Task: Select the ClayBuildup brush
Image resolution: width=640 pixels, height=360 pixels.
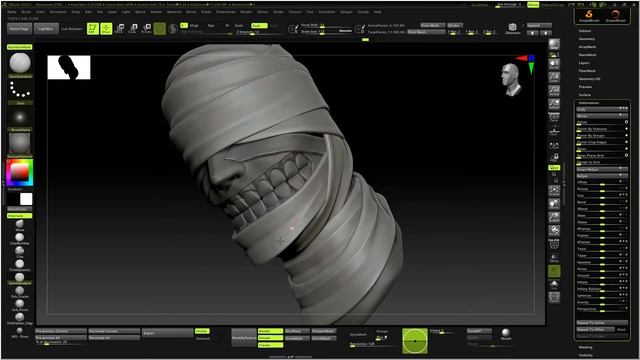Action: (x=20, y=238)
